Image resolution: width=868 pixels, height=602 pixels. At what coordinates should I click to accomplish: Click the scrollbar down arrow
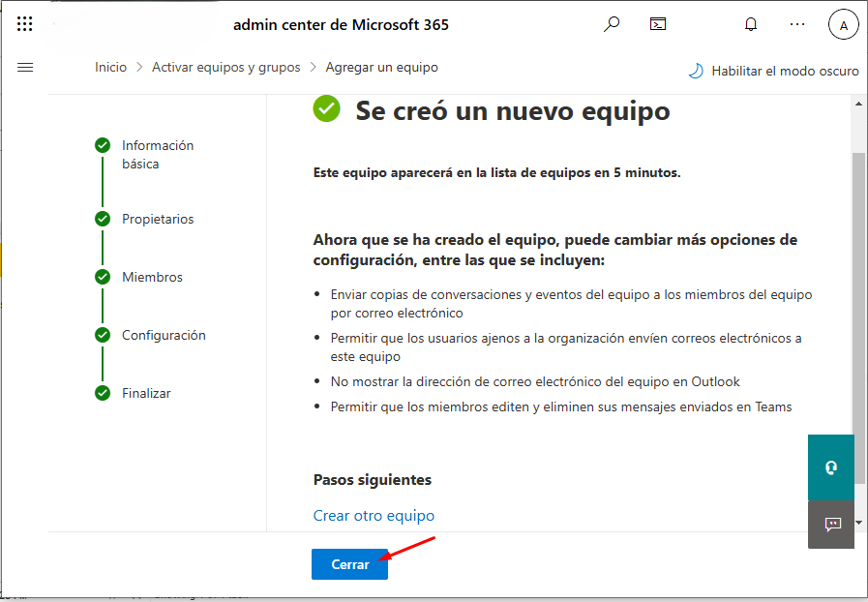pyautogui.click(x=858, y=523)
